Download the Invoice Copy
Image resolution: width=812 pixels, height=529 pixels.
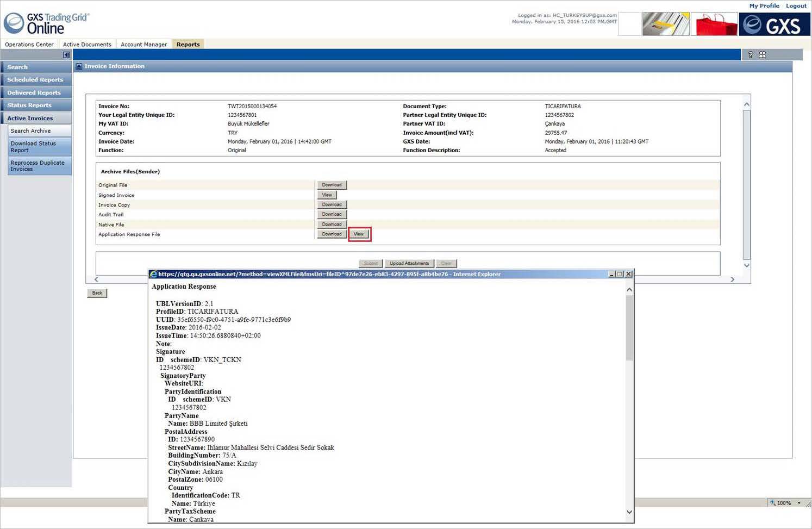tap(332, 204)
